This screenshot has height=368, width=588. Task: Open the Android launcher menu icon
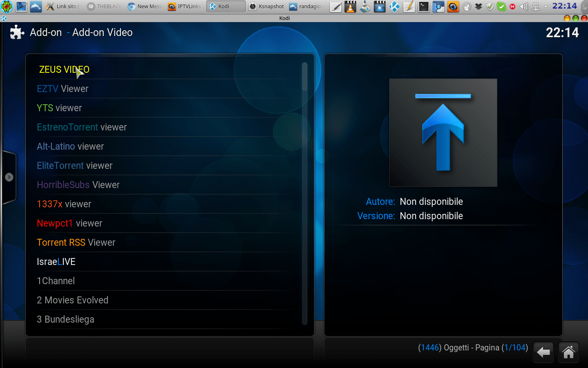(x=7, y=6)
